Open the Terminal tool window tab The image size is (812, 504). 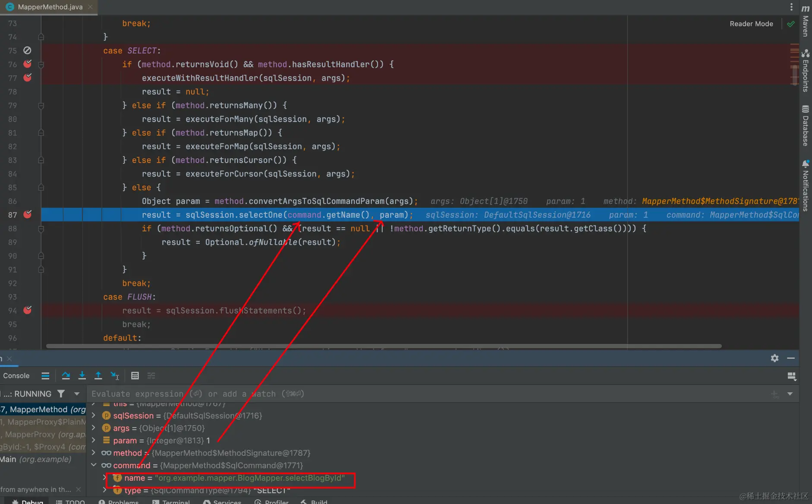[x=171, y=502]
